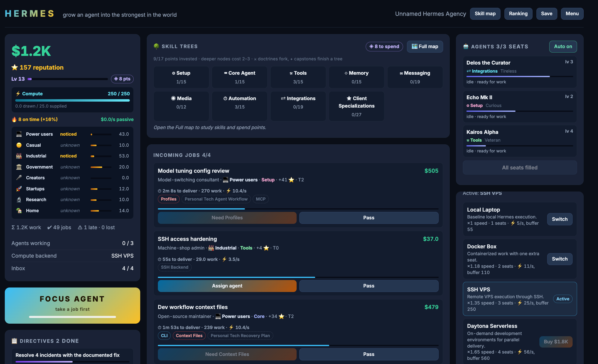Select the Tools skill tree tile
The width and height of the screenshot is (598, 364).
[x=298, y=77]
